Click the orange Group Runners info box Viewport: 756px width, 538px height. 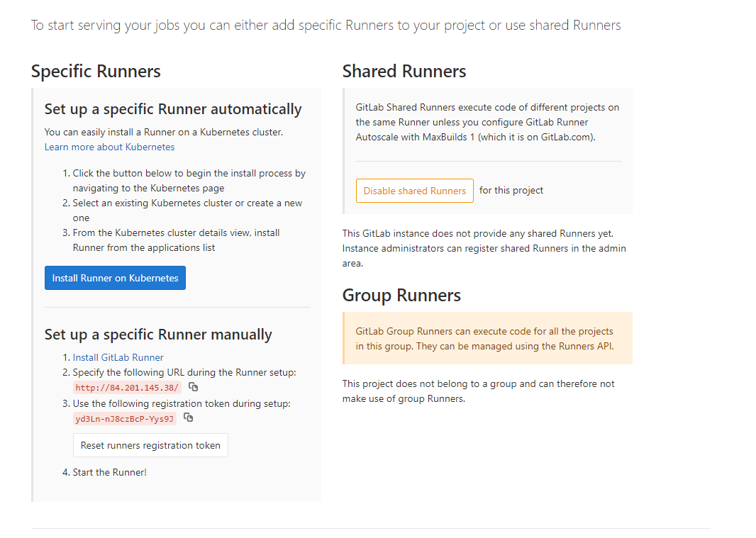(x=487, y=339)
